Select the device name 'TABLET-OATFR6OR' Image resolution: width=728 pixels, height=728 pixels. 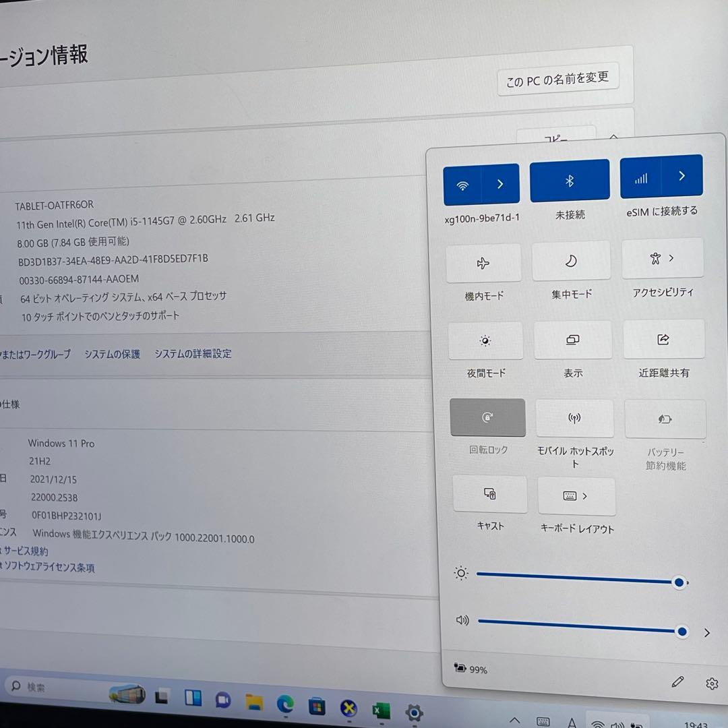tap(55, 205)
